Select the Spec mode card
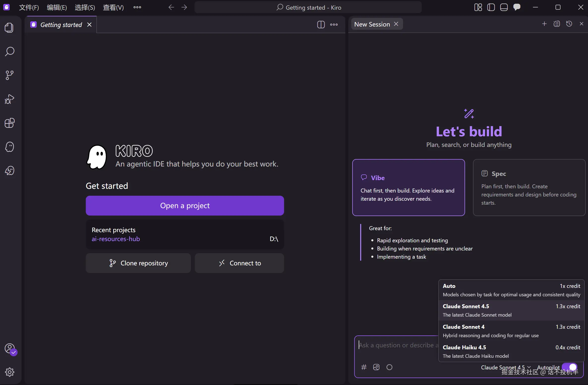Screen dimensions: 588x385 click(529, 188)
